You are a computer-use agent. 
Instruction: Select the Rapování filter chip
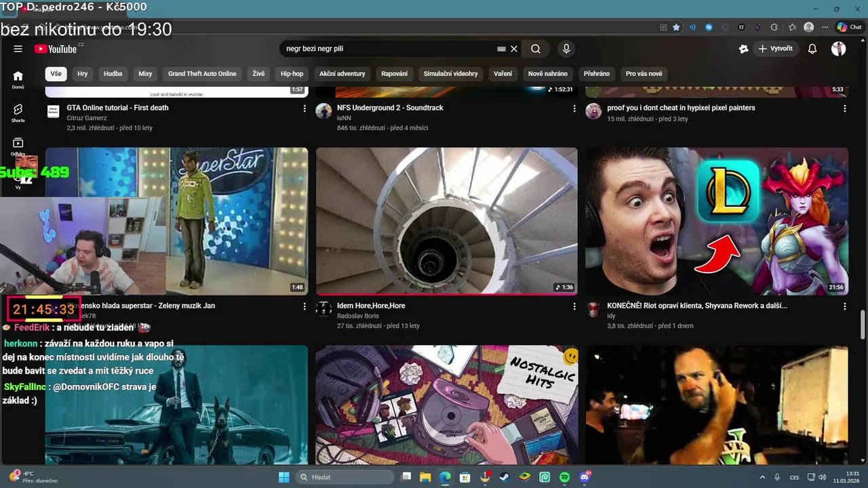(395, 74)
